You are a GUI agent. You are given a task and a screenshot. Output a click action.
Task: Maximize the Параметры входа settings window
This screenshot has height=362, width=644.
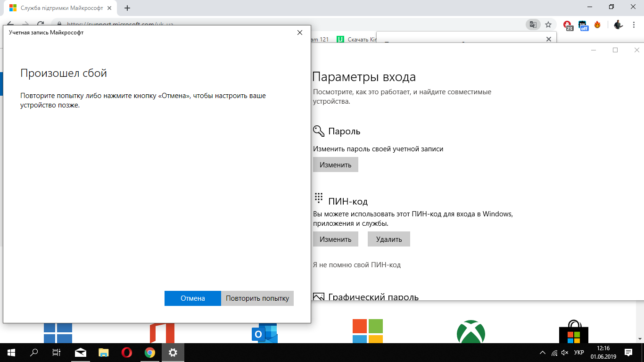point(615,50)
